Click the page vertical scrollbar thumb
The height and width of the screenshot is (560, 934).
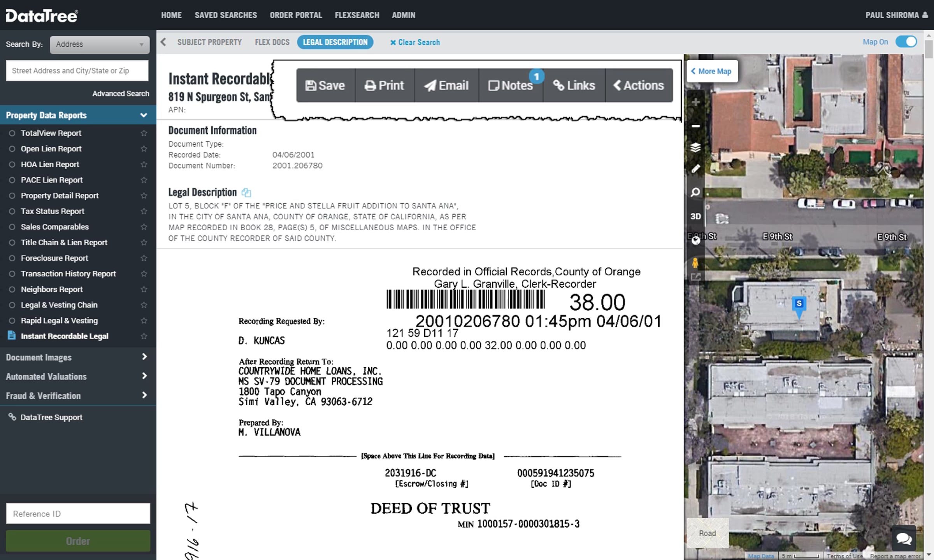pos(929,49)
